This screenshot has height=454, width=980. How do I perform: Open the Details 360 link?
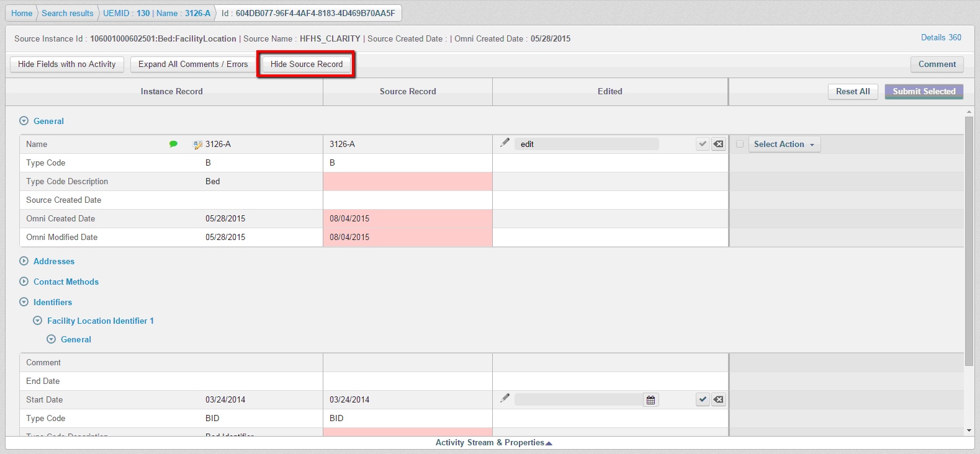(940, 38)
